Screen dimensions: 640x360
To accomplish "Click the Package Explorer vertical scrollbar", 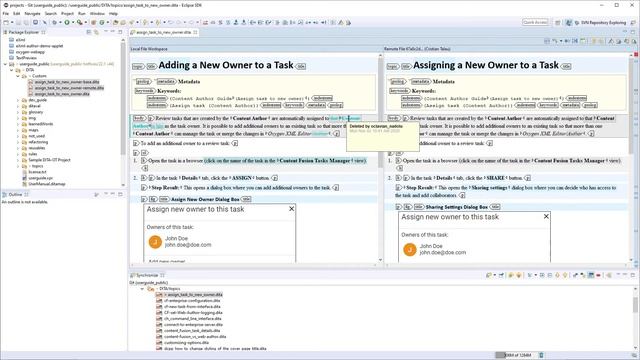I will [x=123, y=112].
